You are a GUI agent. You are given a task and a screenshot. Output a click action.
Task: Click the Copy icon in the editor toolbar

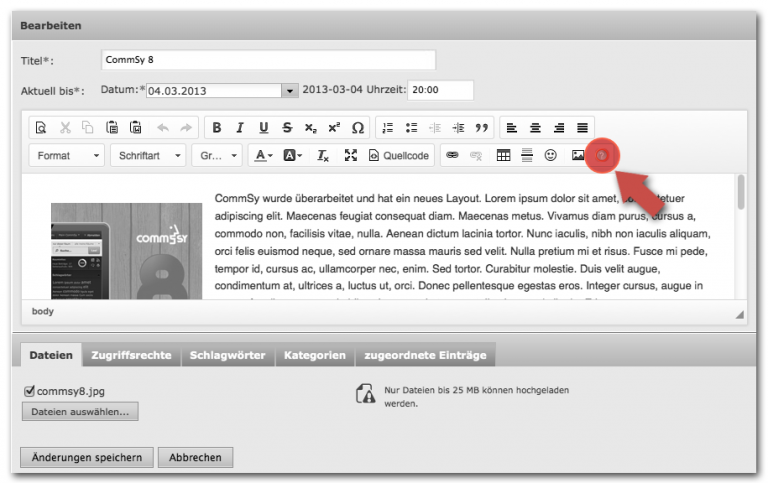tap(88, 128)
